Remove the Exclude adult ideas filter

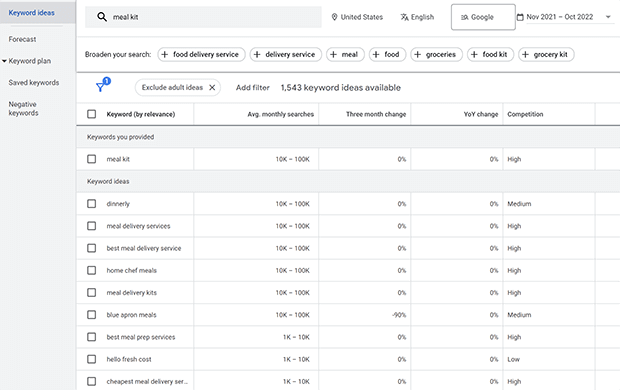(212, 87)
